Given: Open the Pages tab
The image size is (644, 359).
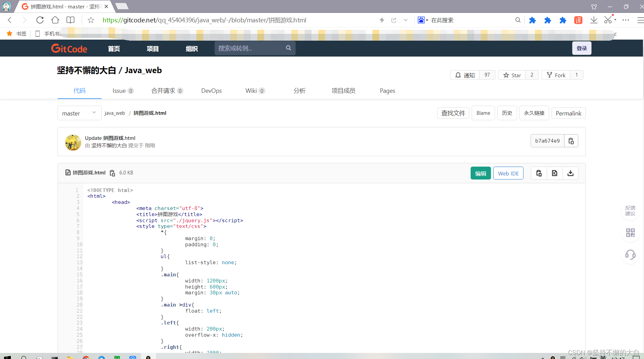Looking at the screenshot, I should (x=387, y=91).
